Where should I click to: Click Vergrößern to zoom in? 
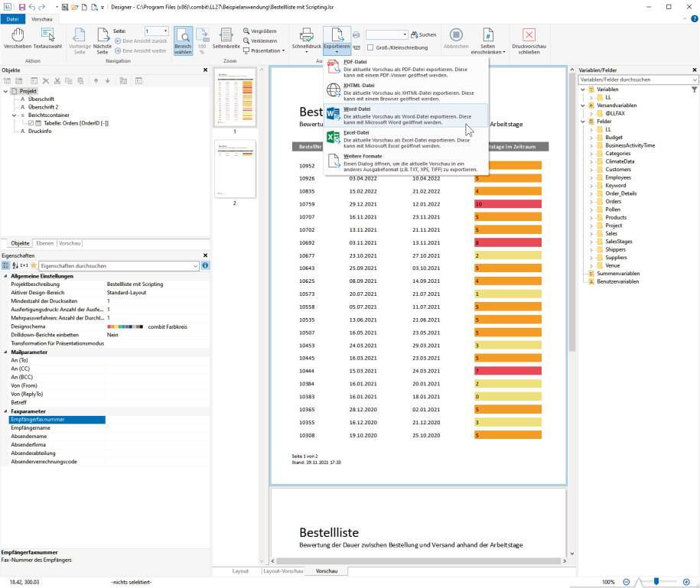point(260,31)
